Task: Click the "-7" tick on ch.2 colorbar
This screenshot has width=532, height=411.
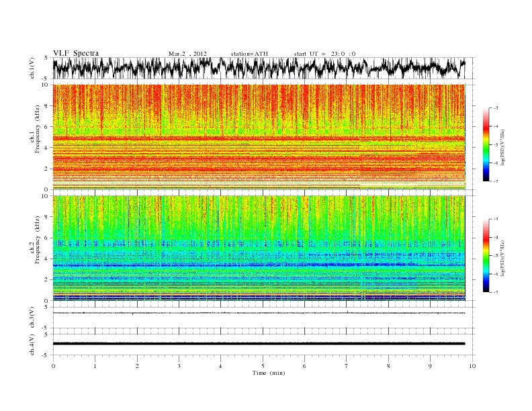Action: pyautogui.click(x=496, y=292)
